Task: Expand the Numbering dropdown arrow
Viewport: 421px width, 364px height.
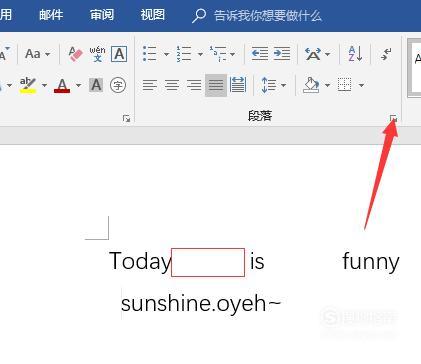Action: pyautogui.click(x=200, y=54)
